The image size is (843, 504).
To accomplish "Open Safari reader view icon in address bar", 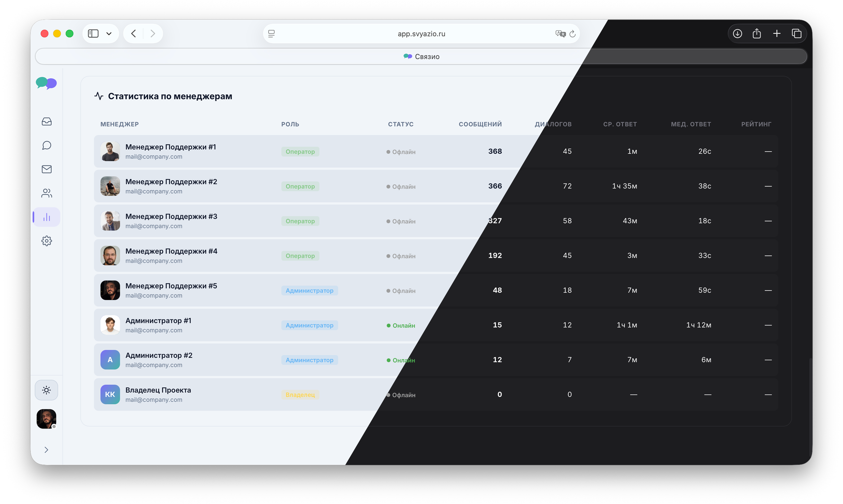I will [x=271, y=33].
